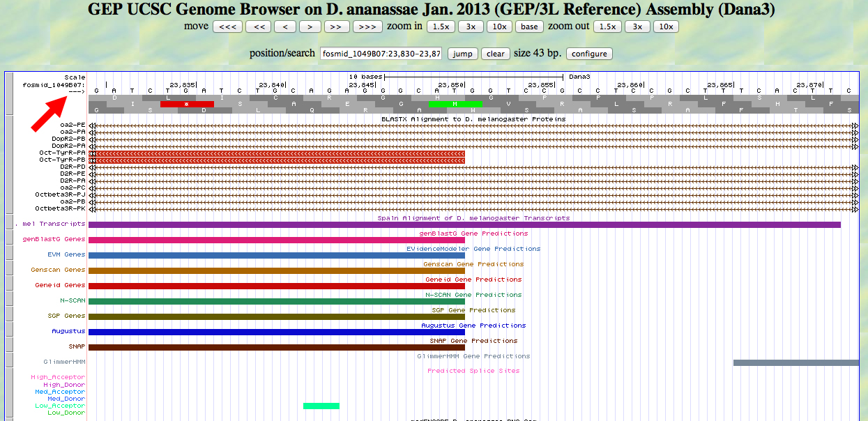Image resolution: width=868 pixels, height=421 pixels.
Task: Click the single > move-right button
Action: point(310,26)
